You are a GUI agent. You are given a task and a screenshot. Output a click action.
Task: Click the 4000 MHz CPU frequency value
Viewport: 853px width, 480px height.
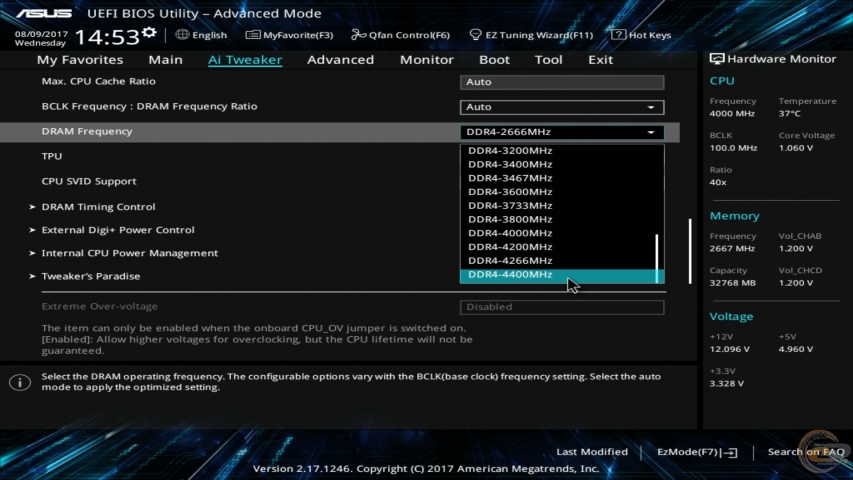pyautogui.click(x=732, y=114)
